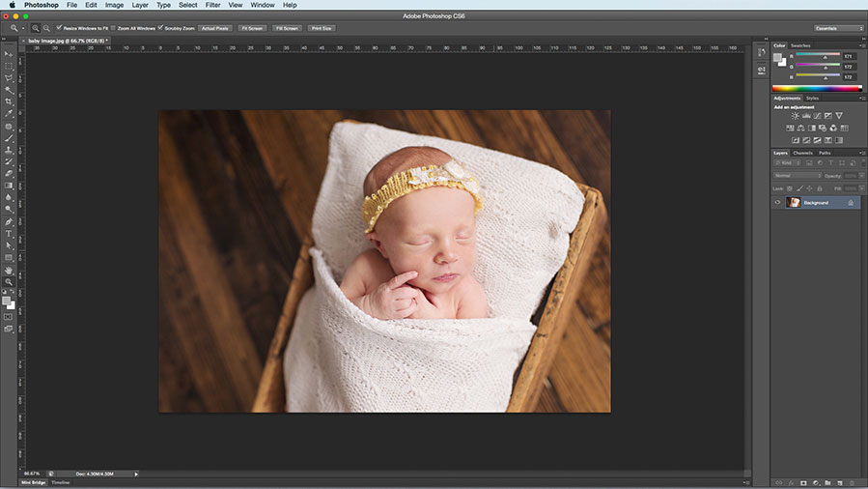Toggle Resize Windows to Fit checkbox
Viewport: 868px width, 489px height.
(x=59, y=28)
